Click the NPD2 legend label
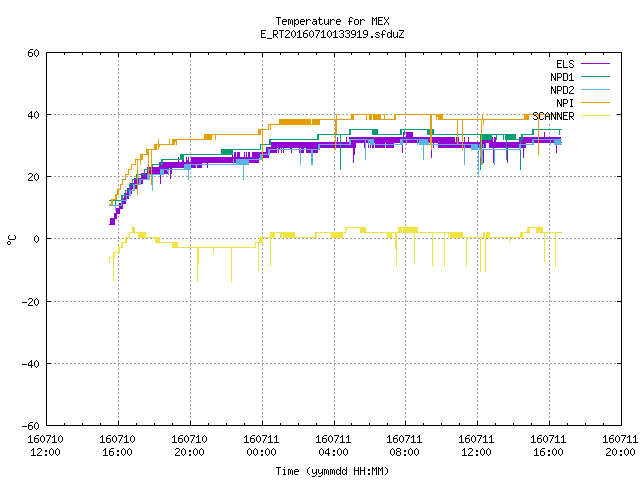640x480 pixels. tap(562, 90)
